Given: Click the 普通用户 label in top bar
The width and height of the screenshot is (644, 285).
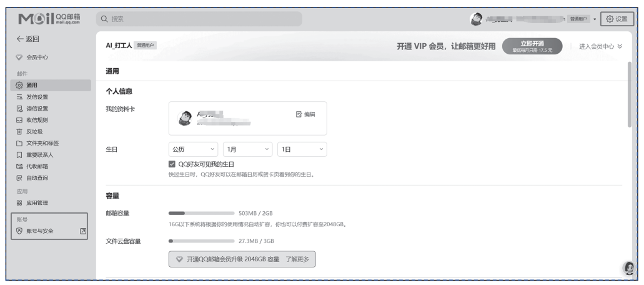Looking at the screenshot, I should [x=578, y=19].
